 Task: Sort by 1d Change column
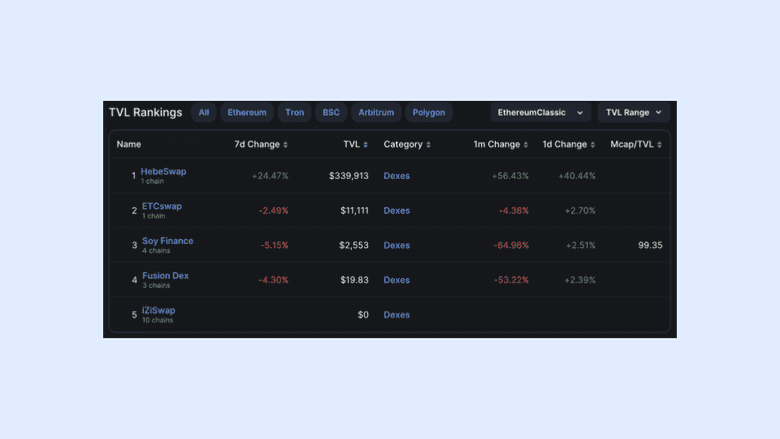coord(593,145)
